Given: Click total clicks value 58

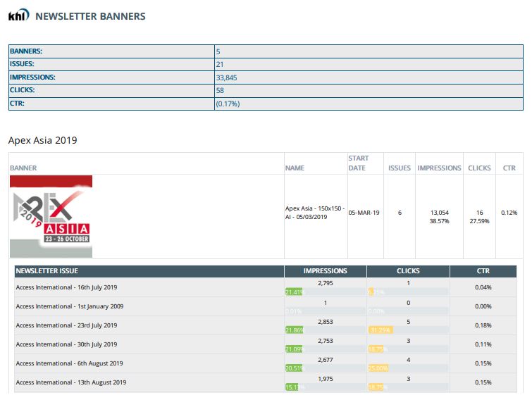Looking at the screenshot, I should 220,91.
